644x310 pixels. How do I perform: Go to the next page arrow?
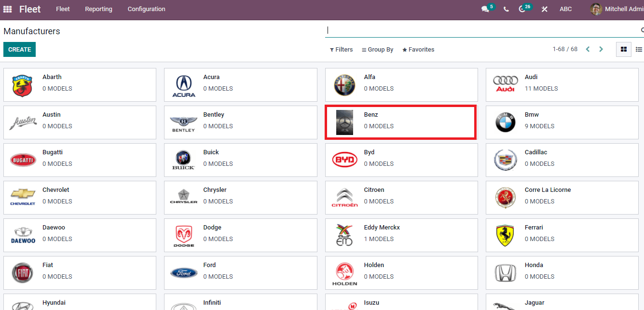pos(601,49)
